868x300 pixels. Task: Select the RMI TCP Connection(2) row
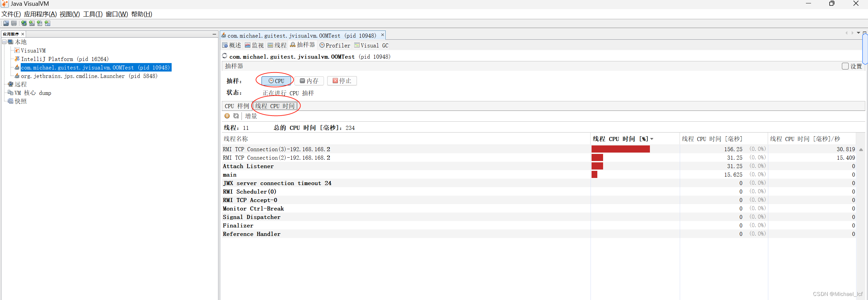point(539,158)
